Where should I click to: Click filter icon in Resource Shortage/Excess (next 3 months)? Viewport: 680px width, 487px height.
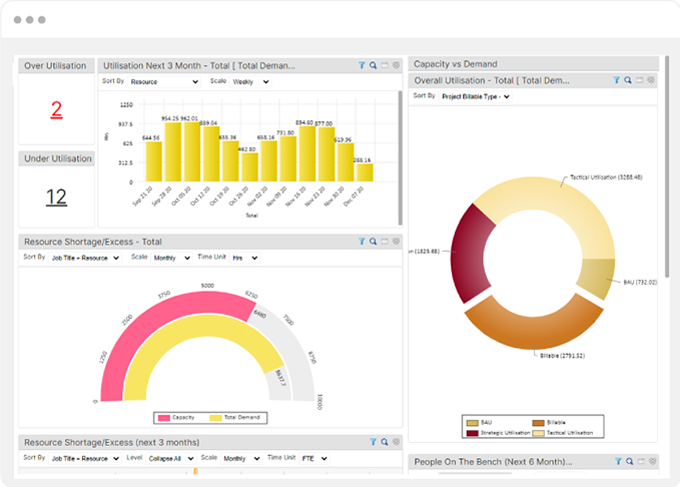(x=373, y=441)
